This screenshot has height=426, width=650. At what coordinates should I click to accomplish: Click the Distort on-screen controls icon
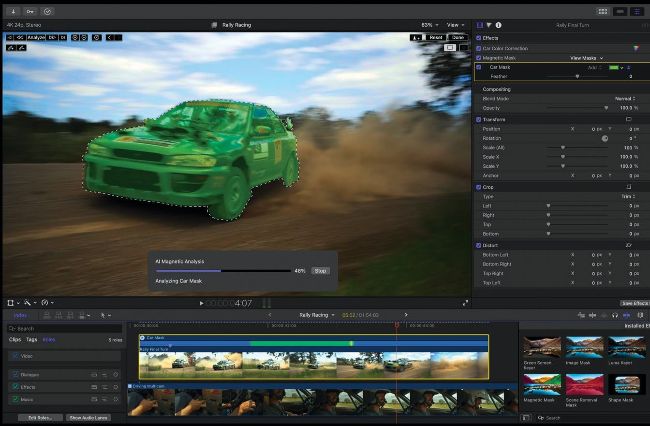click(x=628, y=245)
